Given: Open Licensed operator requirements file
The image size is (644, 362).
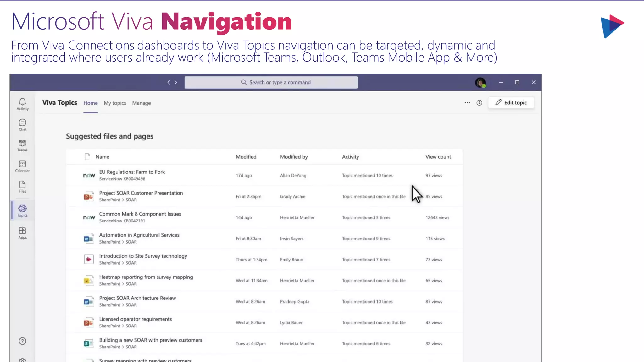Looking at the screenshot, I should pyautogui.click(x=136, y=319).
